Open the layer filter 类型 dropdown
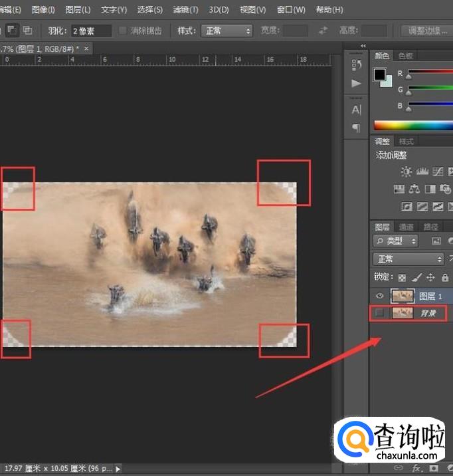 tap(396, 241)
